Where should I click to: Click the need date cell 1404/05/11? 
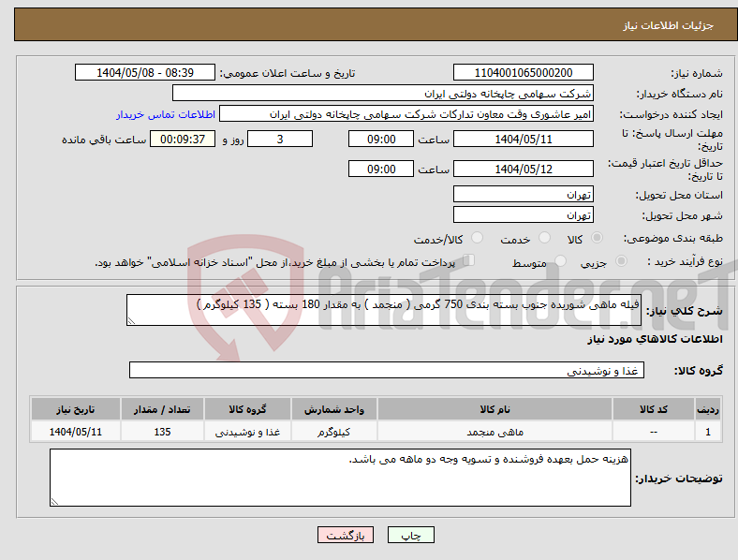(x=75, y=432)
